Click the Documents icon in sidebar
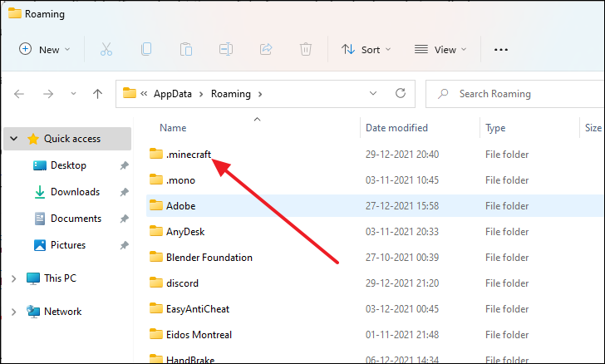605x364 pixels. click(40, 219)
